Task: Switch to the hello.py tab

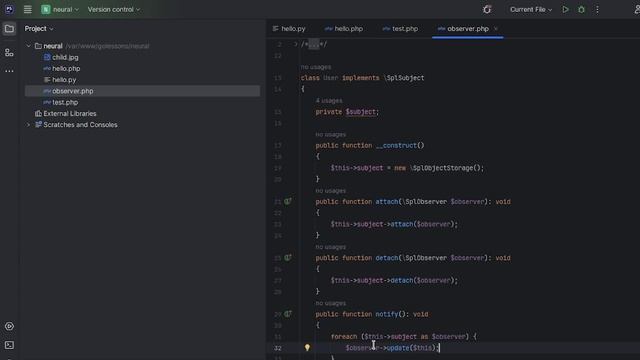Action: pyautogui.click(x=289, y=29)
